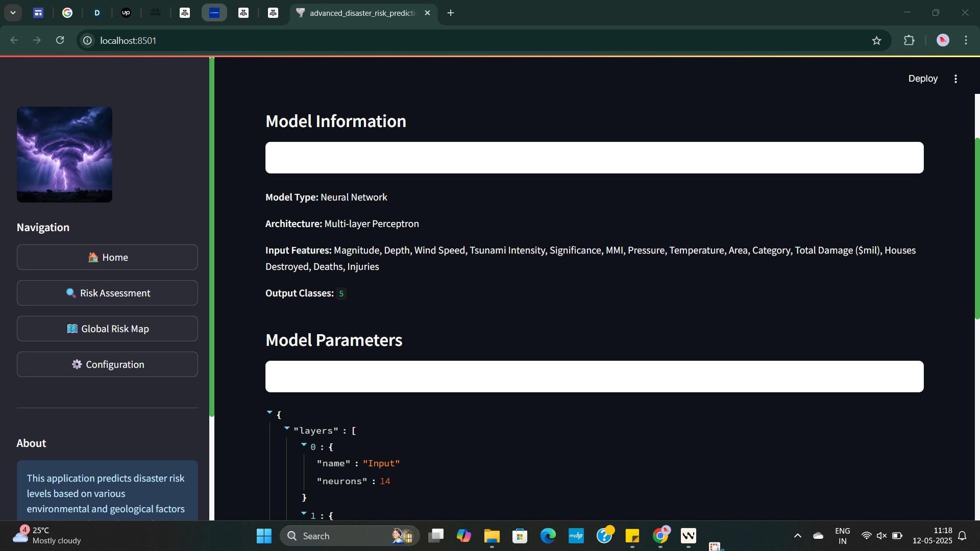980x551 pixels.
Task: Launch Microsoft Edge from taskbar
Action: tap(548, 536)
